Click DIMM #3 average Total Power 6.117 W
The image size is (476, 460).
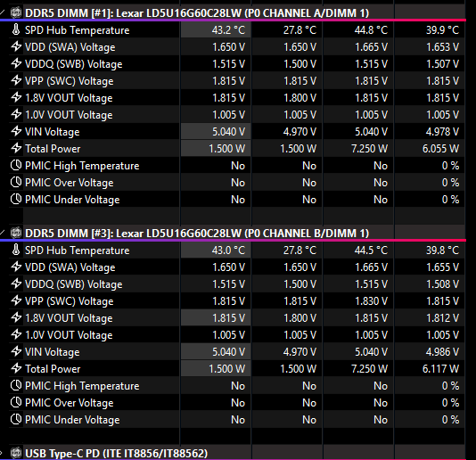tap(440, 369)
